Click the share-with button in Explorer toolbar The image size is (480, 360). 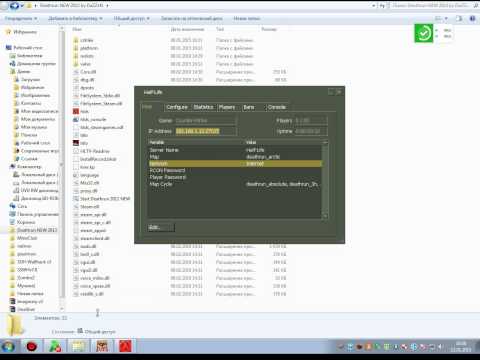click(x=132, y=19)
